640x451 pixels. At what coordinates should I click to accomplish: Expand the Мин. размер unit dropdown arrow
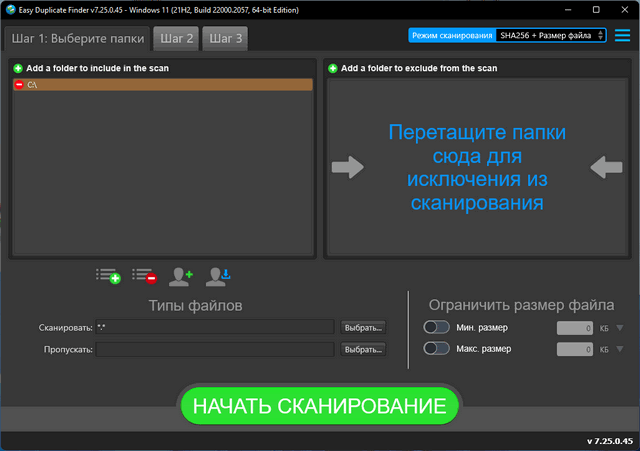620,328
